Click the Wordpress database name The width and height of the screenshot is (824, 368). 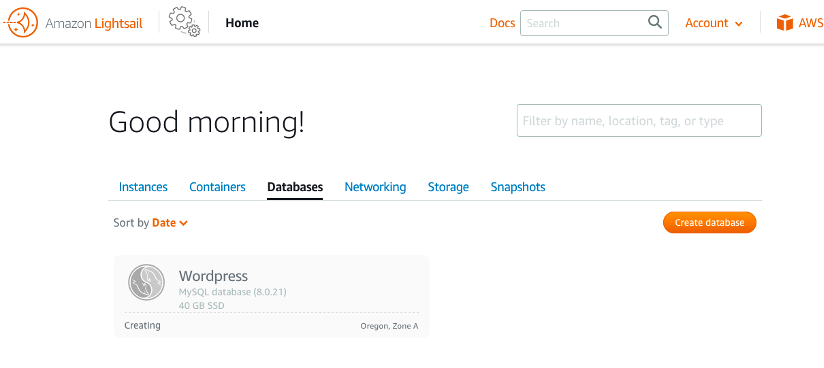pyautogui.click(x=213, y=275)
